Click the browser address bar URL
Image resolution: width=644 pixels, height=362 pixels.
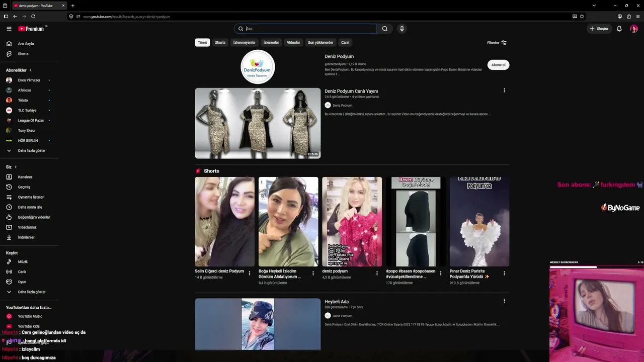(x=127, y=17)
